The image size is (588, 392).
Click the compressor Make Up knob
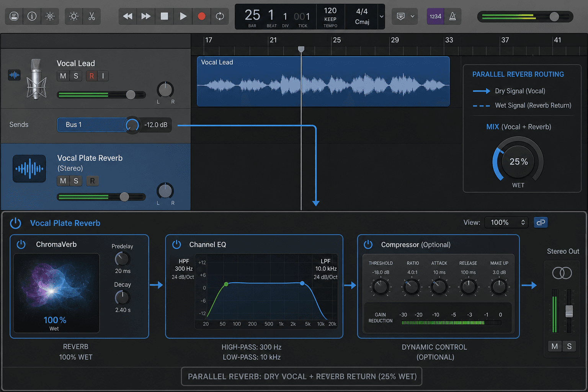click(499, 286)
